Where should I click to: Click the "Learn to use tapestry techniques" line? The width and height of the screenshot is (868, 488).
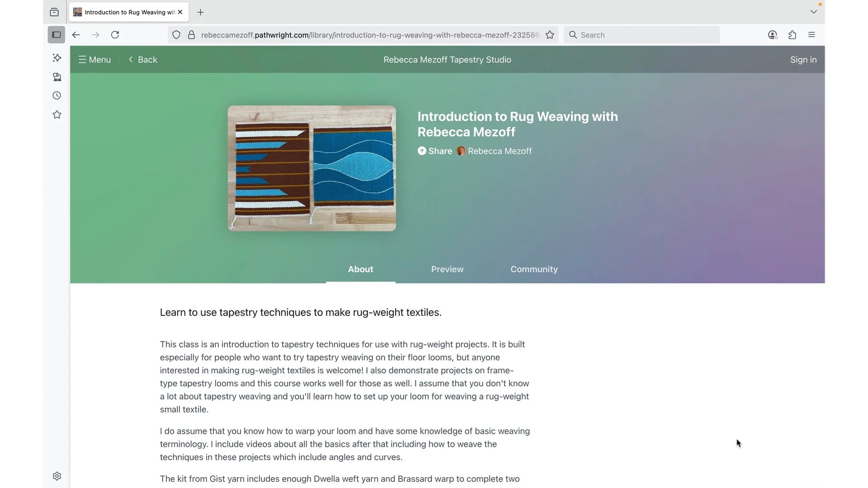pos(301,312)
